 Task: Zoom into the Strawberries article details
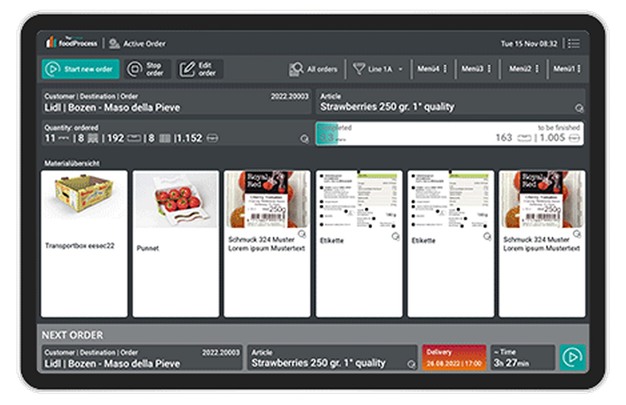(x=579, y=108)
